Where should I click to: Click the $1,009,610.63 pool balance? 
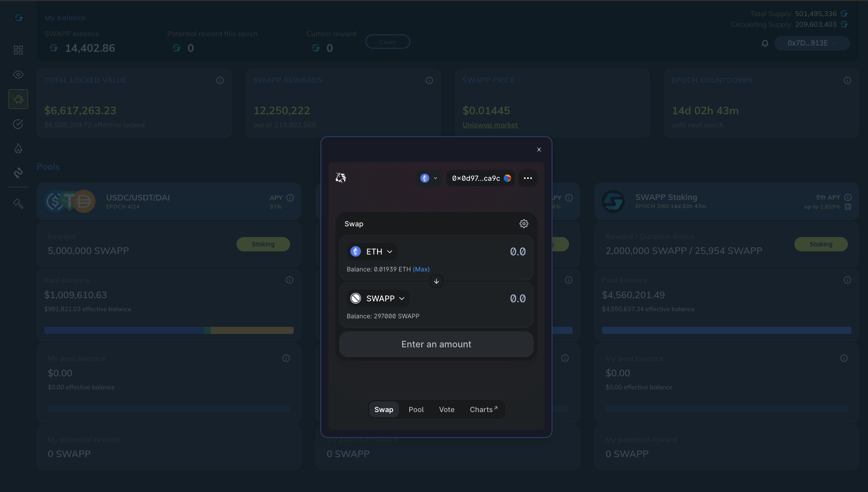coord(75,295)
